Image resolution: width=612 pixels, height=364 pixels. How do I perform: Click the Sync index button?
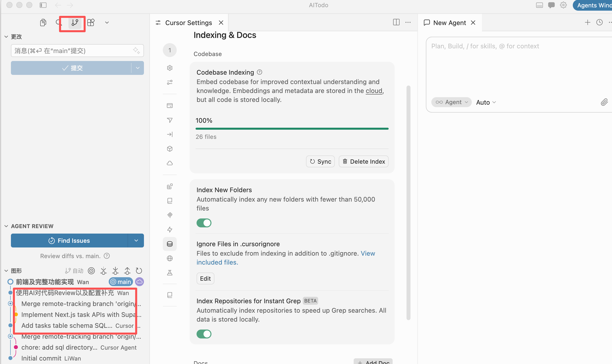click(x=320, y=161)
